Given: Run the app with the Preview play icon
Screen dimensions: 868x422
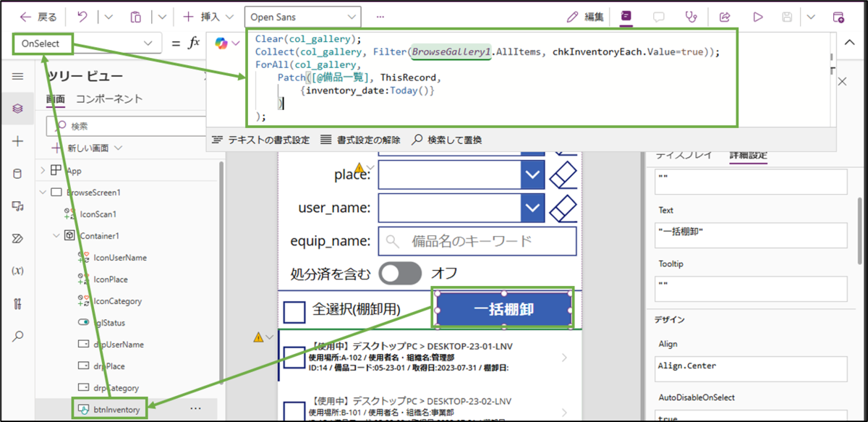Looking at the screenshot, I should click(x=757, y=17).
